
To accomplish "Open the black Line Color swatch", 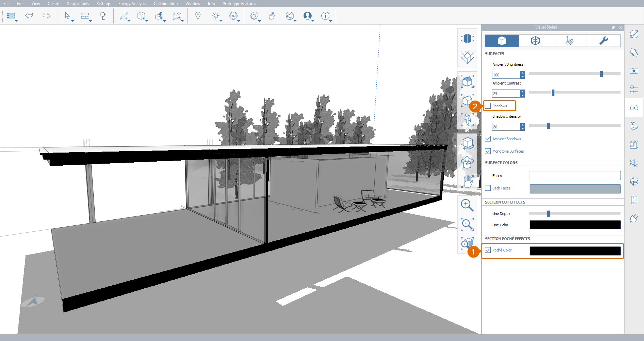I will [x=575, y=225].
